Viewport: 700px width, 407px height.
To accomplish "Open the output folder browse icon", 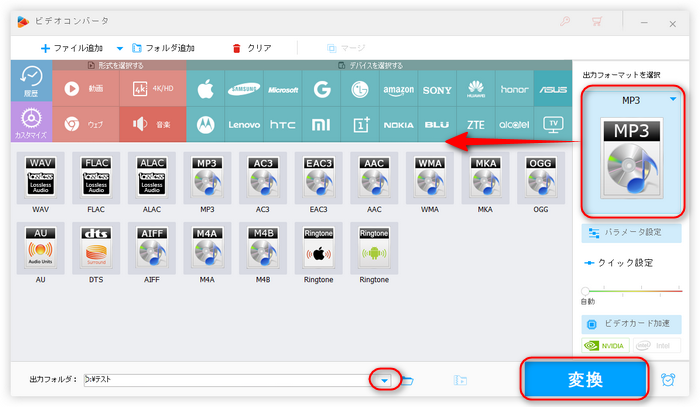I will click(x=408, y=380).
